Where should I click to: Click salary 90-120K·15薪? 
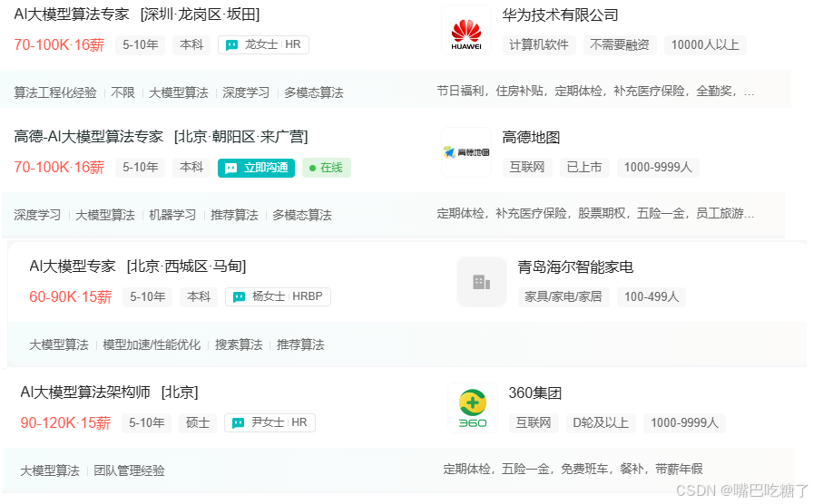pos(65,422)
